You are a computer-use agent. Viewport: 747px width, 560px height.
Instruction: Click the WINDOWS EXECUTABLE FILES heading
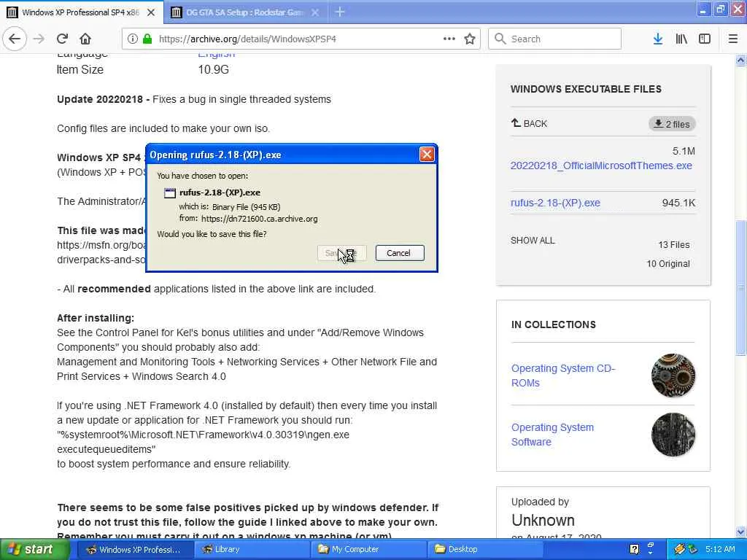586,89
